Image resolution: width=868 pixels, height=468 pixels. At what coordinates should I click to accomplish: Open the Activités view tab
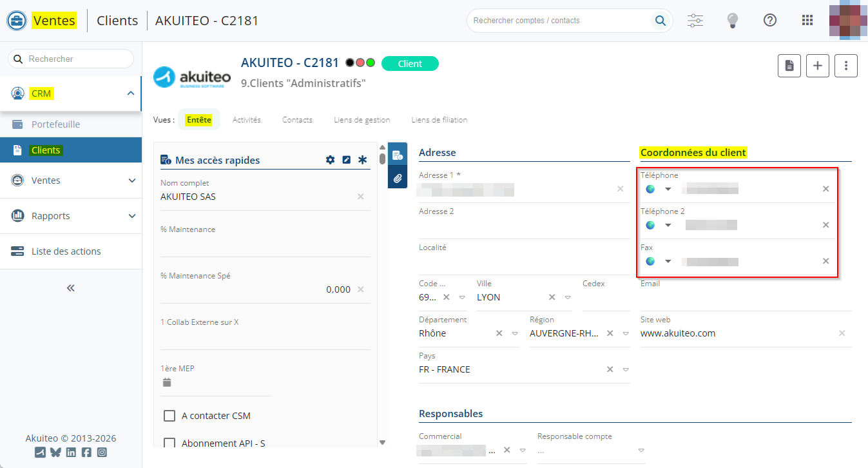246,120
